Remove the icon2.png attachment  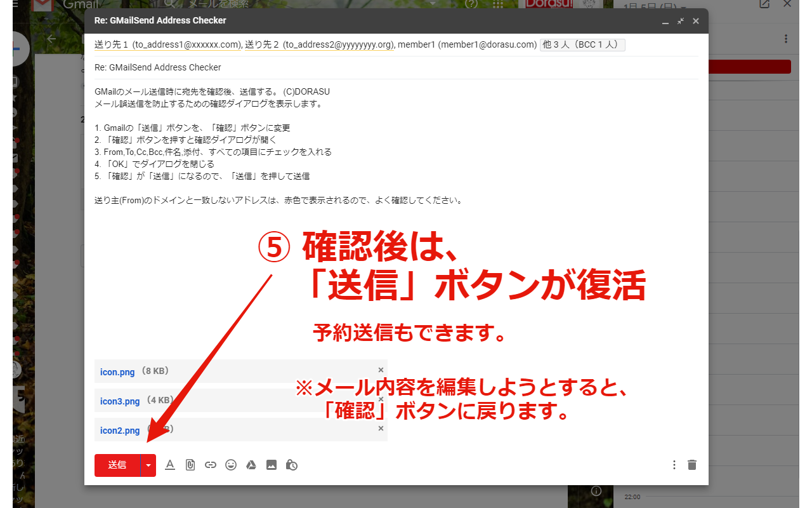click(381, 428)
